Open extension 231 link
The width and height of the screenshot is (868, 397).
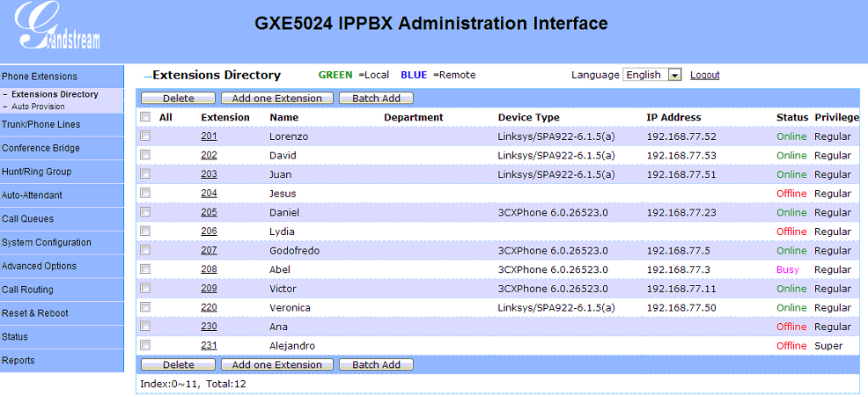coord(209,346)
